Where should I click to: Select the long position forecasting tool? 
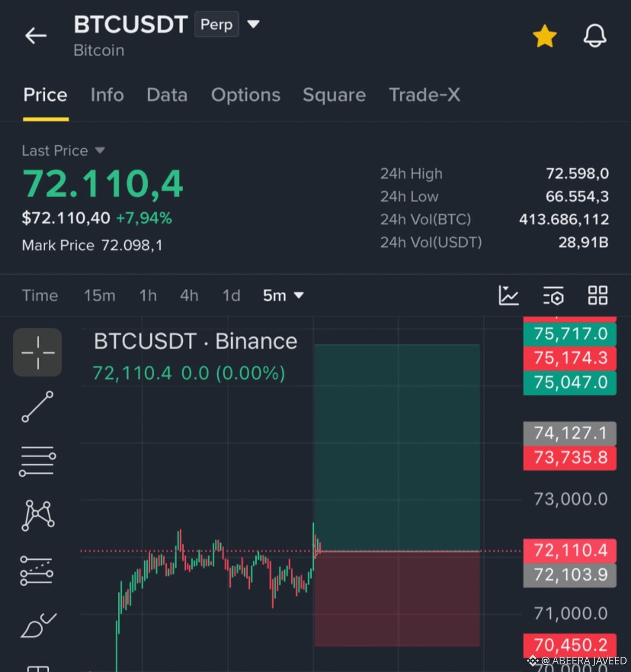pos(37,570)
